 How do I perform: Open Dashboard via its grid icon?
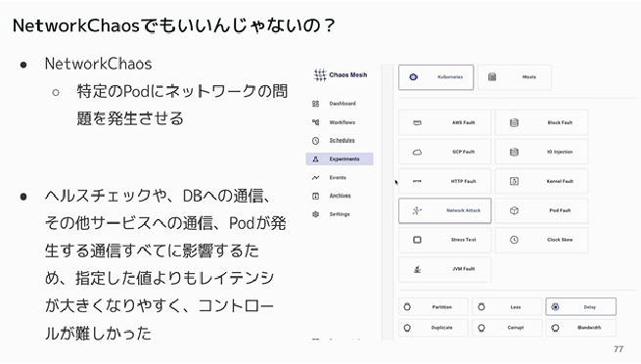pyautogui.click(x=315, y=104)
